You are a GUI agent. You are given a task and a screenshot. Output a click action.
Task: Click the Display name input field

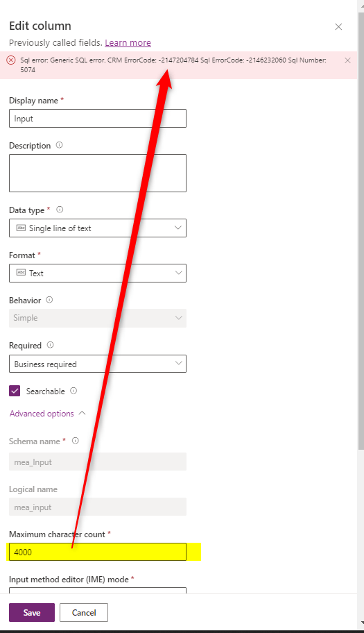98,119
